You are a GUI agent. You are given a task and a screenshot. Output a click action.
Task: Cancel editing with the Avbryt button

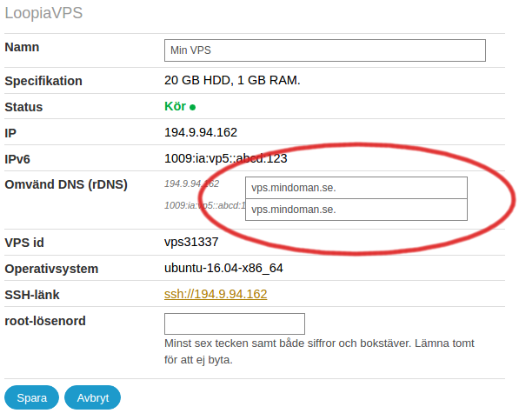pos(92,397)
